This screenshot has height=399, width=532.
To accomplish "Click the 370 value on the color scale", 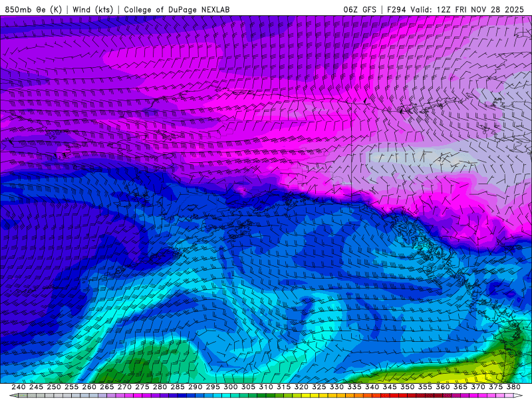I will coord(477,387).
